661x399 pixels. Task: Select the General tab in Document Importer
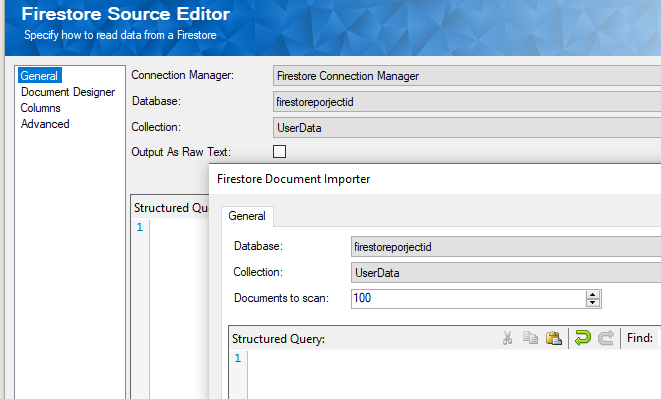click(x=247, y=216)
